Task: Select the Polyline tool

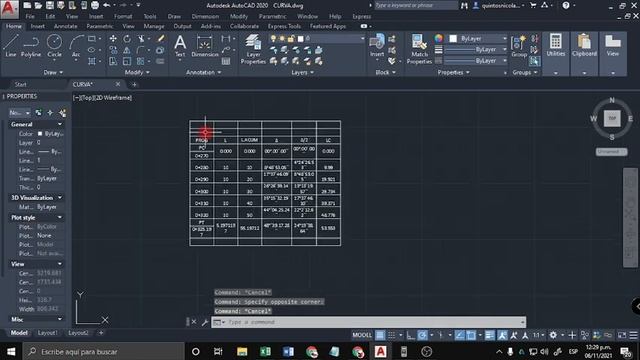Action: point(31,46)
